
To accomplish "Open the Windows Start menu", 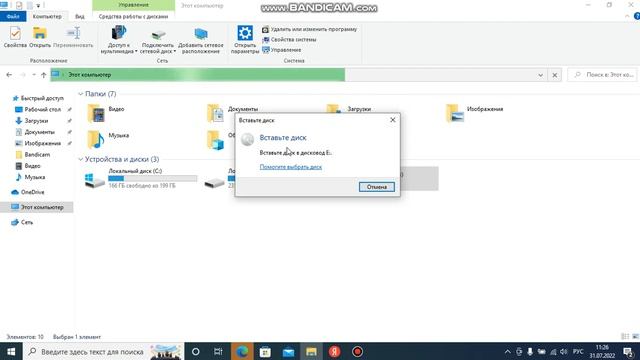I will [x=11, y=351].
